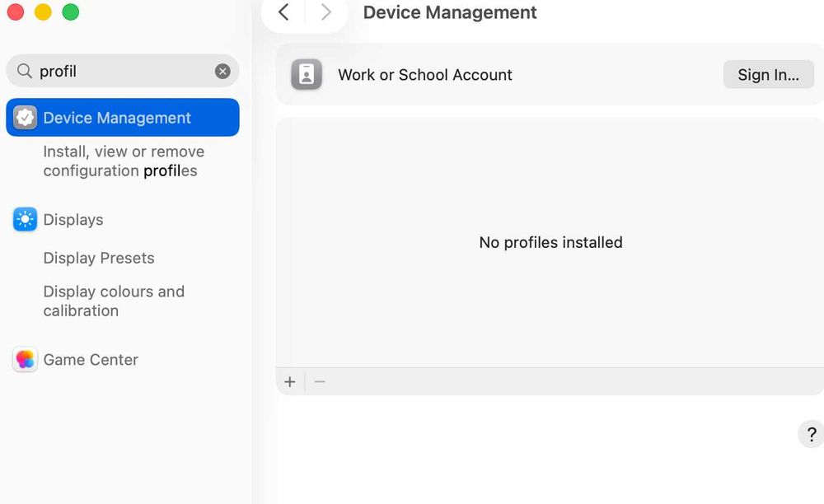Click the magnifying glass search icon
Viewport: 824px width, 504px height.
click(24, 71)
